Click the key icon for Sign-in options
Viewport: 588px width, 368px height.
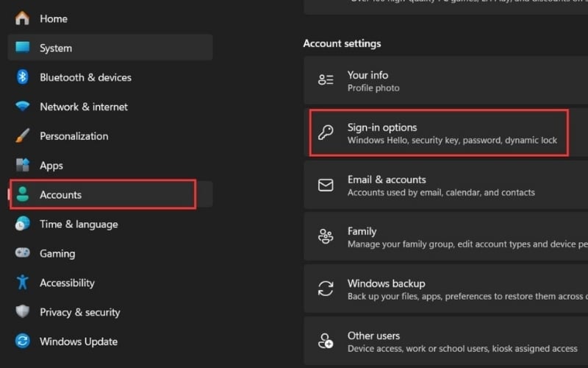326,132
